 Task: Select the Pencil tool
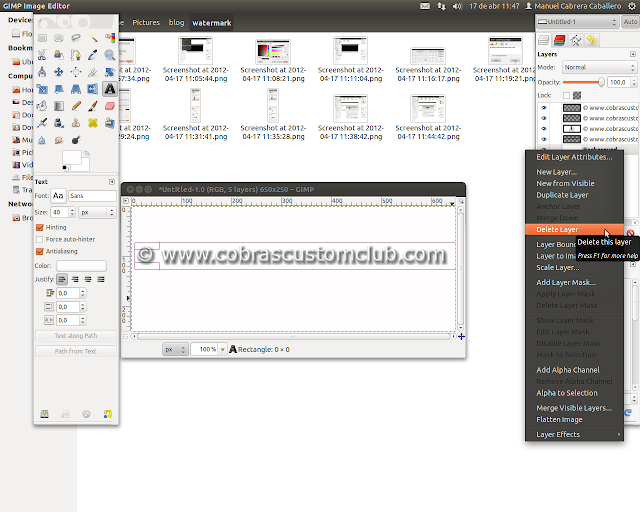click(x=76, y=106)
